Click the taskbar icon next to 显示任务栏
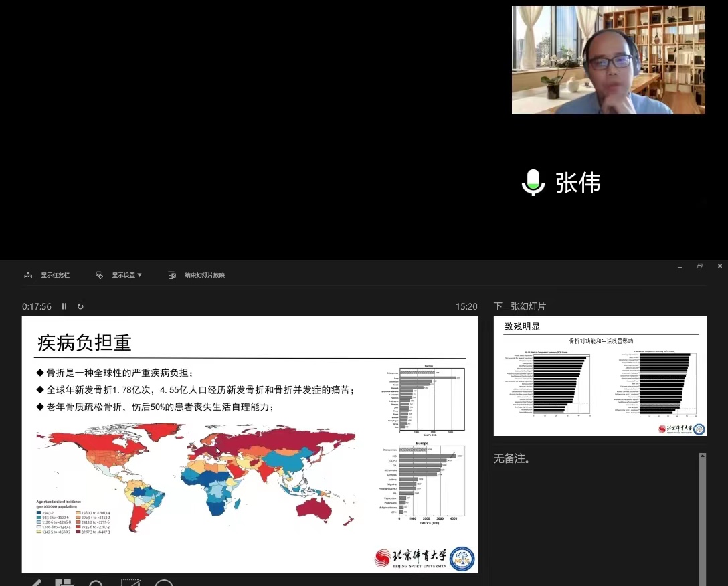This screenshot has height=586, width=728. click(x=28, y=275)
